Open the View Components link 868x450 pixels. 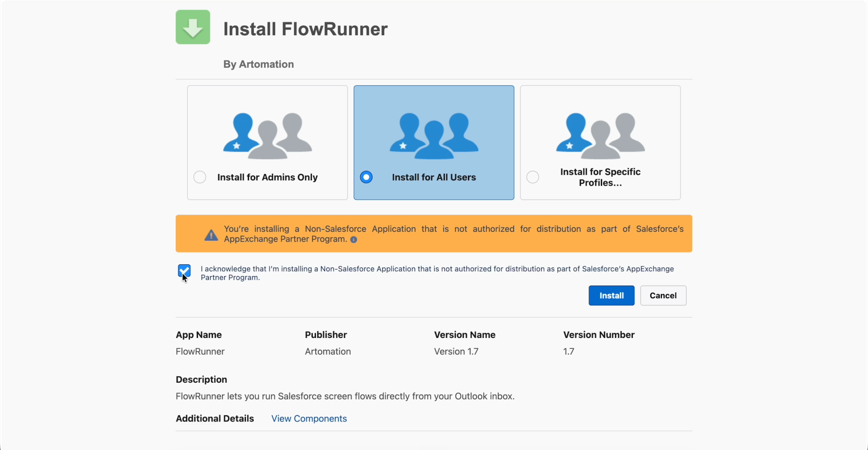(x=309, y=419)
